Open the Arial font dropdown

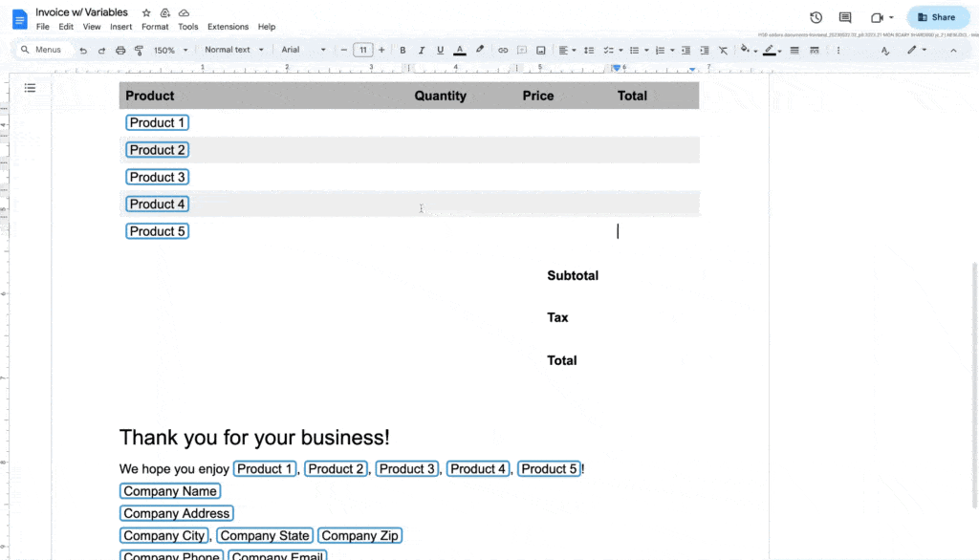pyautogui.click(x=303, y=50)
